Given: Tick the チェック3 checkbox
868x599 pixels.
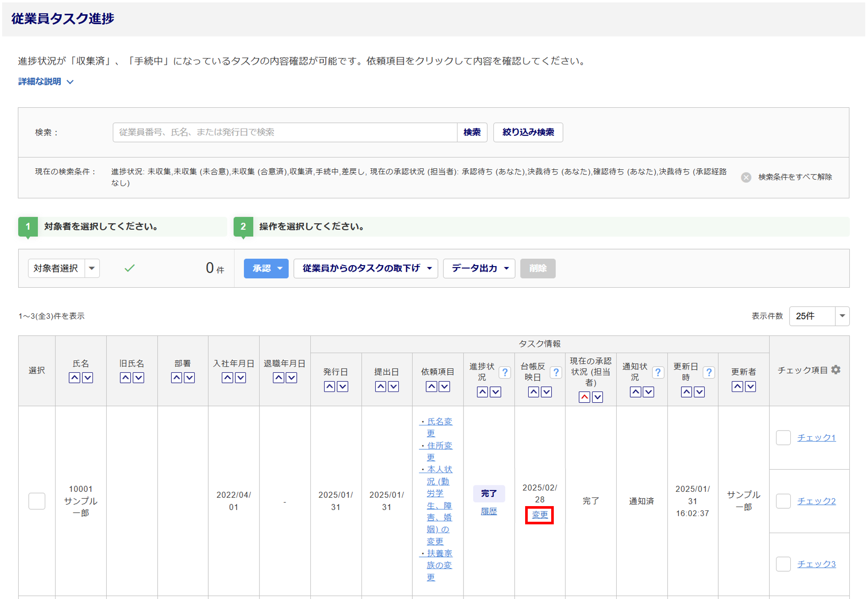Looking at the screenshot, I should (x=783, y=564).
